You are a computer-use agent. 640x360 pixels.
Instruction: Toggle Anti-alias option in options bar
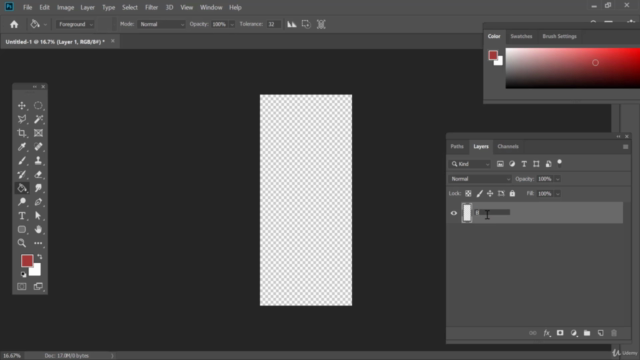coord(291,24)
